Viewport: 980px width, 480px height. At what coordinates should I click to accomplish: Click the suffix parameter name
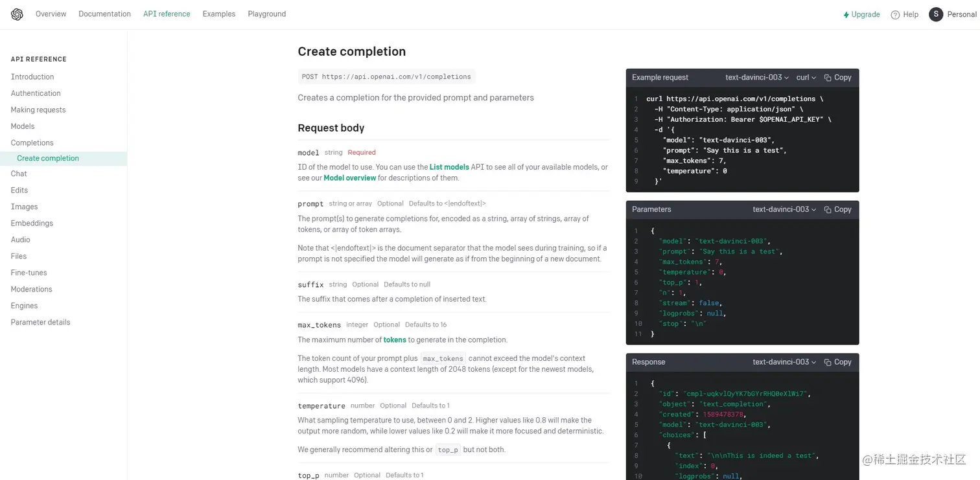coord(310,285)
